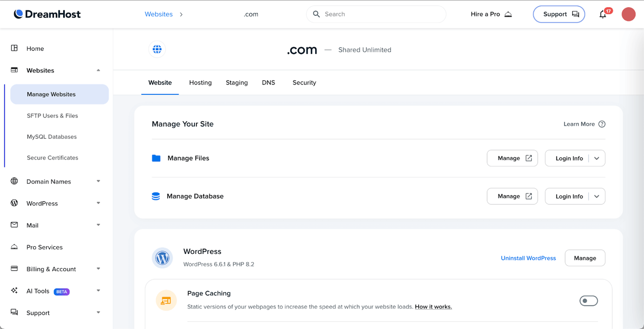Click the 'Manage Your Site' heading

(182, 124)
